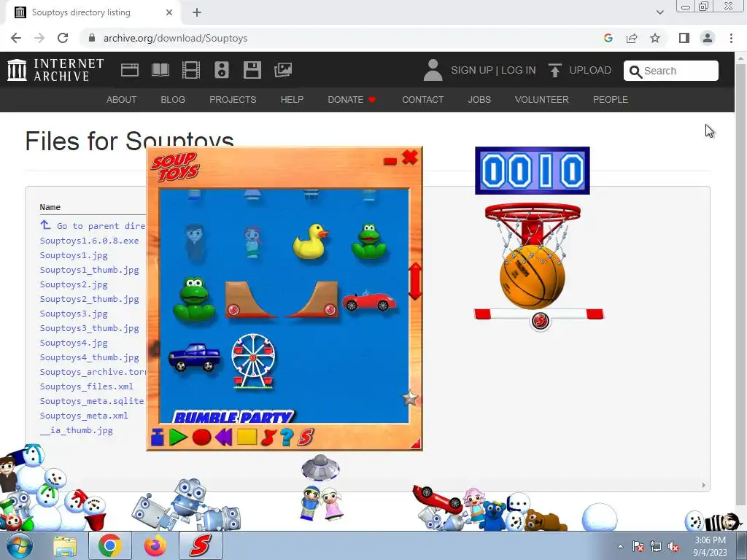
Task: Click the muted volume tray icon
Action: tap(673, 546)
